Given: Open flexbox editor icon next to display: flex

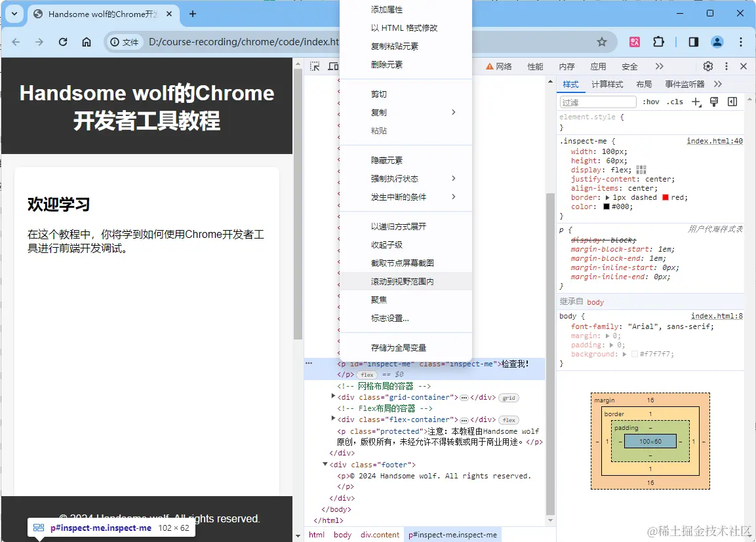Looking at the screenshot, I should [x=641, y=170].
